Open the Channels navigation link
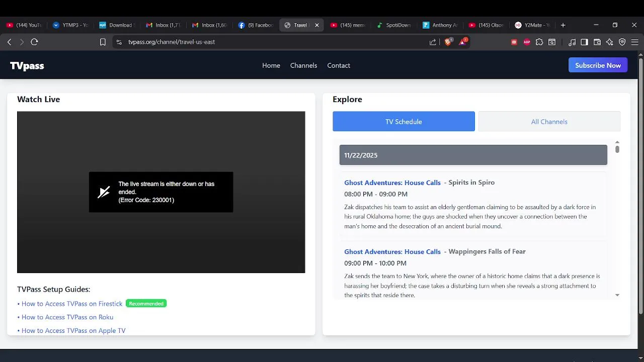 point(303,65)
